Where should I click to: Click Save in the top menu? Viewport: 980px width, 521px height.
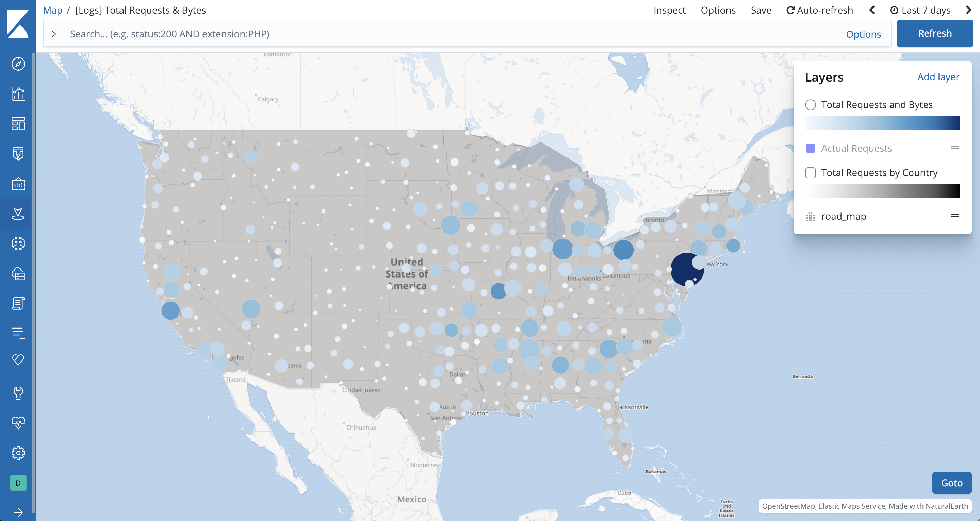point(761,10)
